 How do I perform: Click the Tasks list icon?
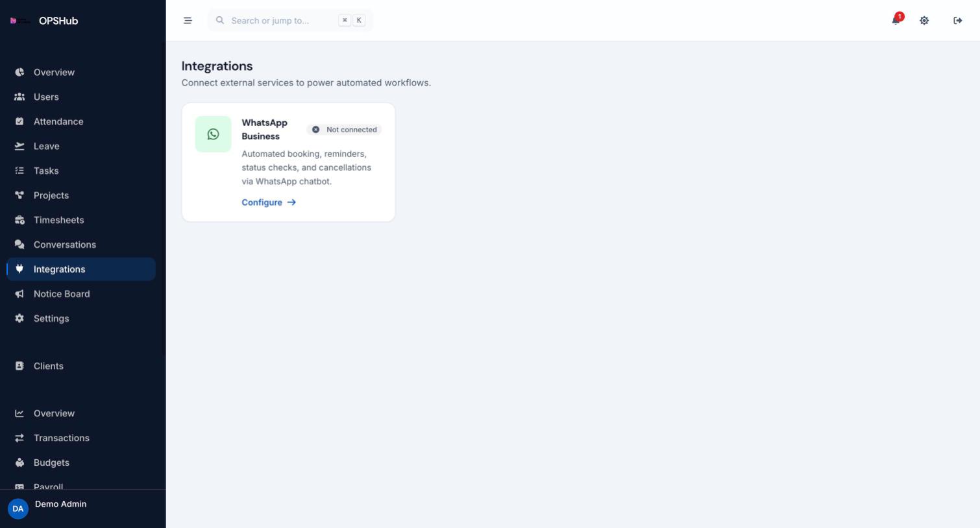click(x=19, y=171)
